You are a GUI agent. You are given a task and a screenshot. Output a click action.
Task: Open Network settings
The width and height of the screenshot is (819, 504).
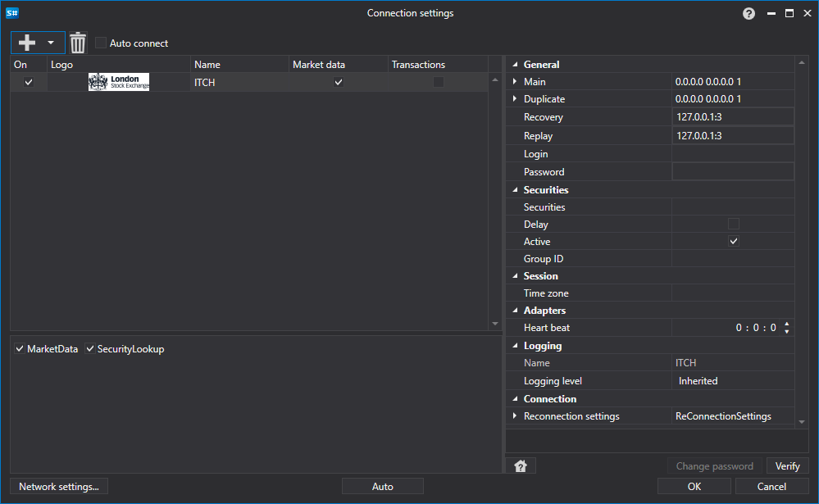[x=59, y=486]
